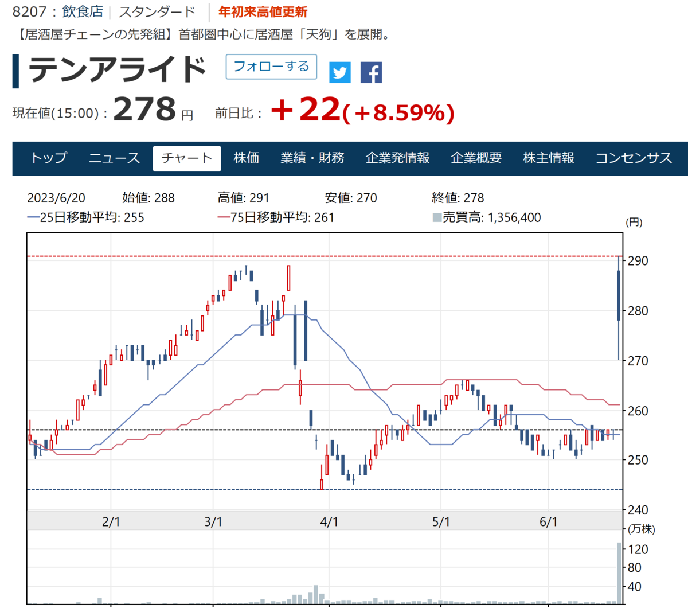Open the 株価 tab
The image size is (688, 616).
coord(247,158)
